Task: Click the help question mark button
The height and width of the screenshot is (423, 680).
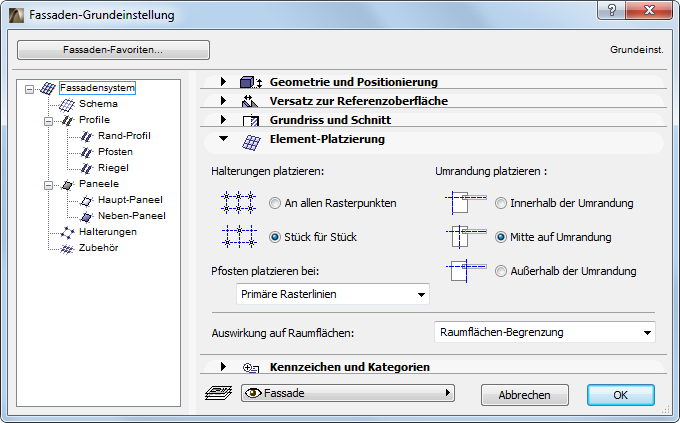Action: [x=611, y=10]
